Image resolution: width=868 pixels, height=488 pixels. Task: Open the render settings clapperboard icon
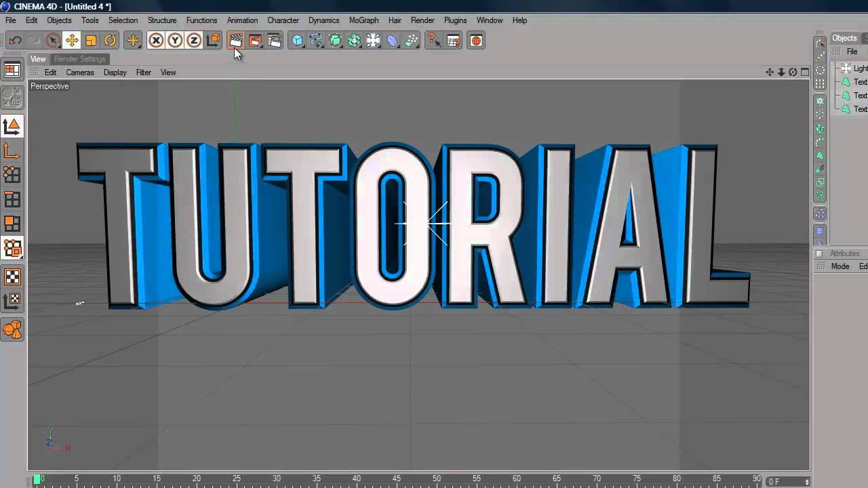pos(274,41)
